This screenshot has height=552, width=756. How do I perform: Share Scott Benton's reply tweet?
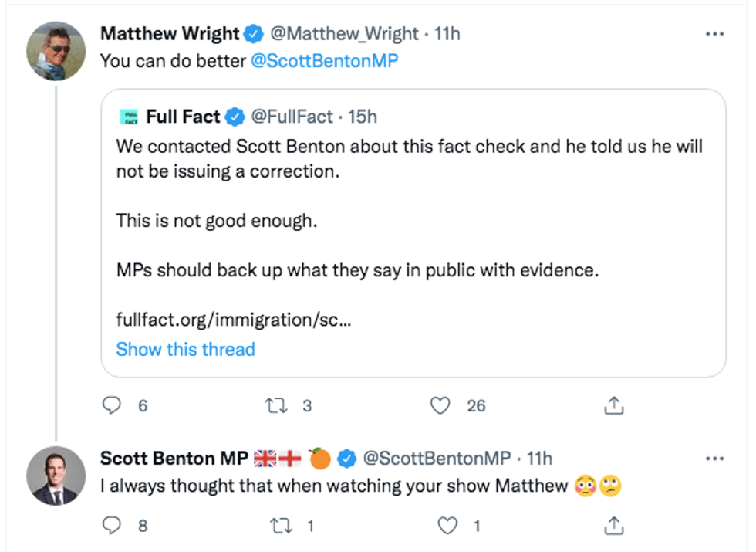pyautogui.click(x=613, y=526)
